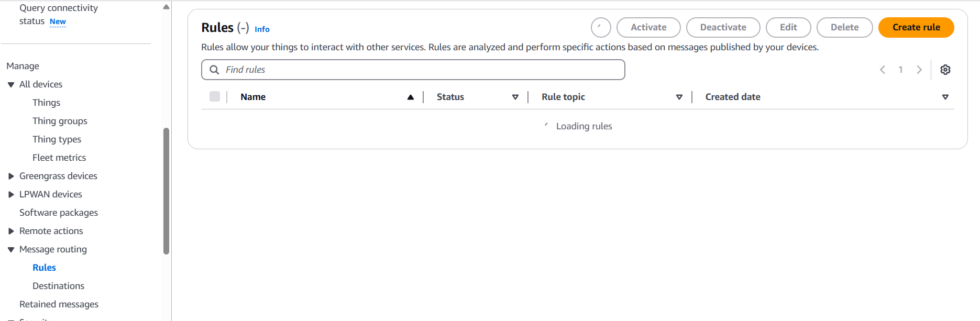Open Fleet metrics in sidebar
Screen dimensions: 980x321
(x=59, y=158)
